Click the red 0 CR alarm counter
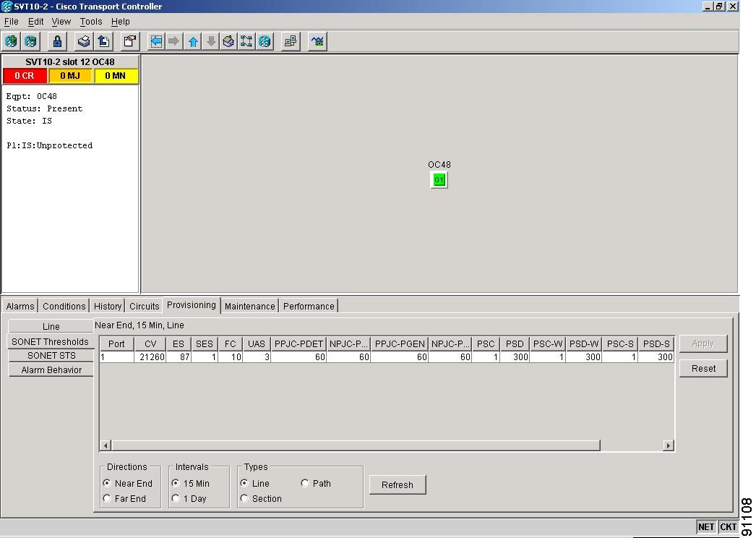The image size is (756, 538). pyautogui.click(x=25, y=76)
